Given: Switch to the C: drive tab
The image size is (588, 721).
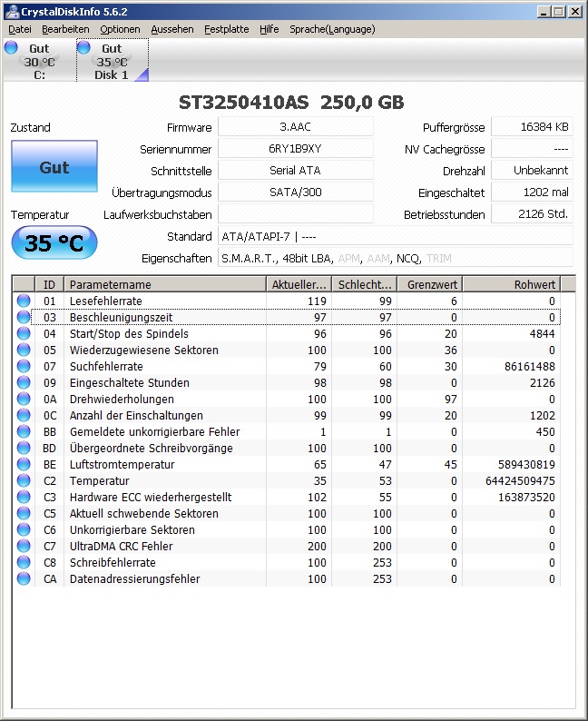Looking at the screenshot, I should (39, 61).
